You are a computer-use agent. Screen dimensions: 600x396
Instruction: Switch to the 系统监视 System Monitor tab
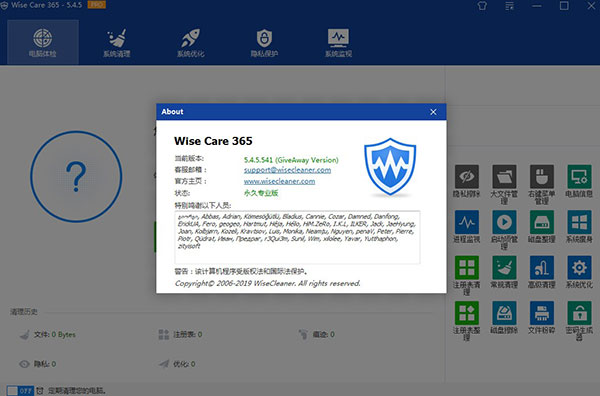coord(338,42)
